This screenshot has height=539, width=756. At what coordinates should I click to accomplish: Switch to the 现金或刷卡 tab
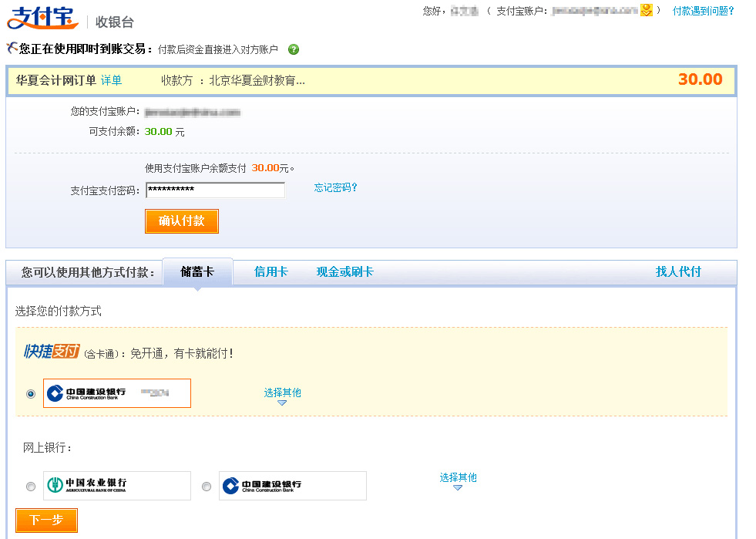pos(344,271)
